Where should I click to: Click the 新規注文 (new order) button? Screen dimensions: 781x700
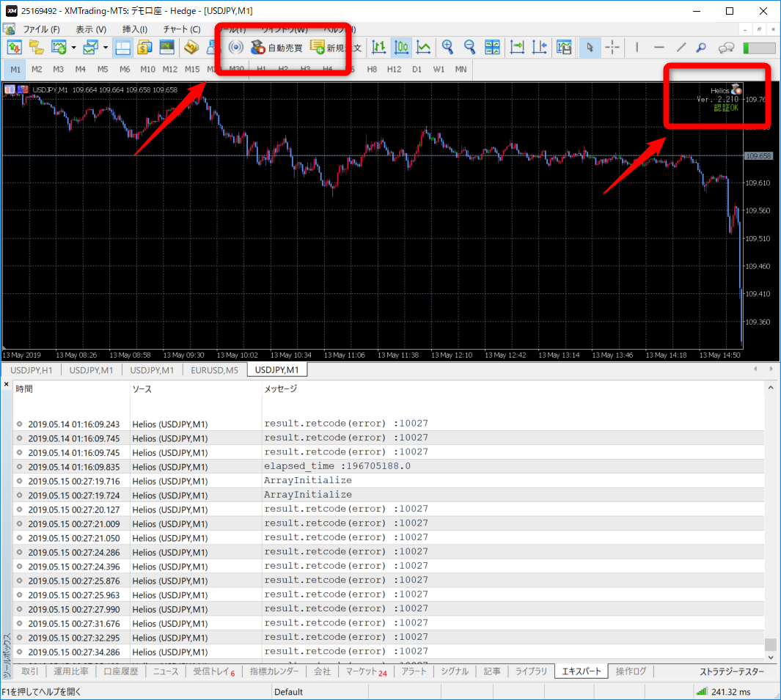click(335, 48)
